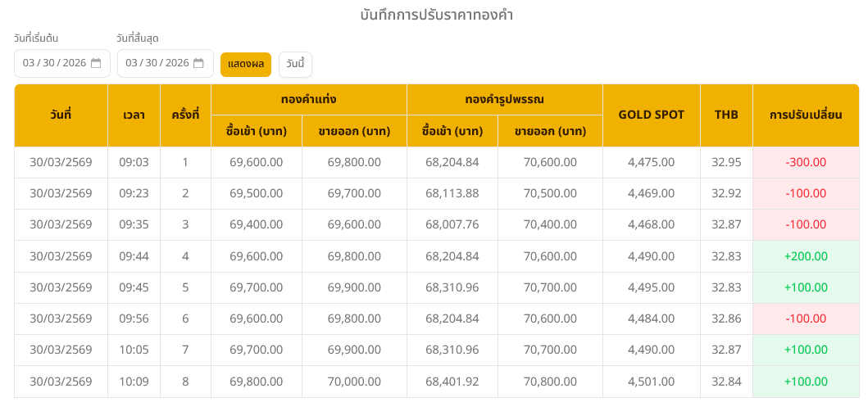The width and height of the screenshot is (868, 402).
Task: Click the เวลา column header
Action: coord(134,115)
